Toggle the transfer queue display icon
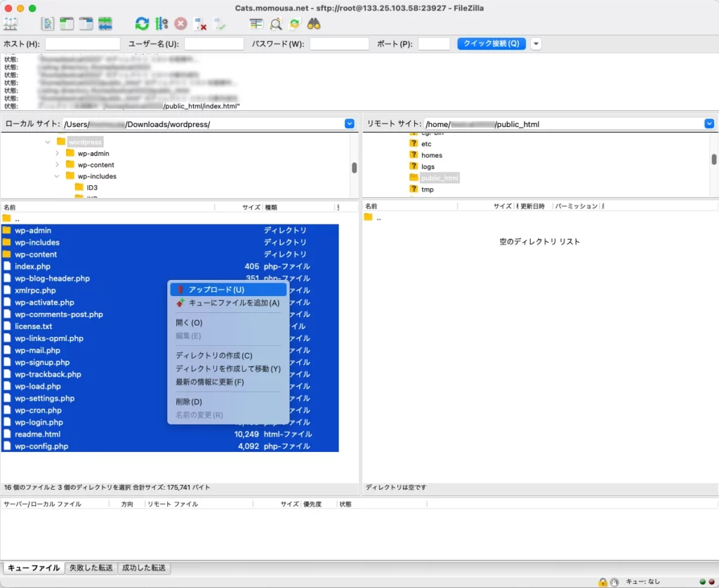This screenshot has height=588, width=719. 105,24
